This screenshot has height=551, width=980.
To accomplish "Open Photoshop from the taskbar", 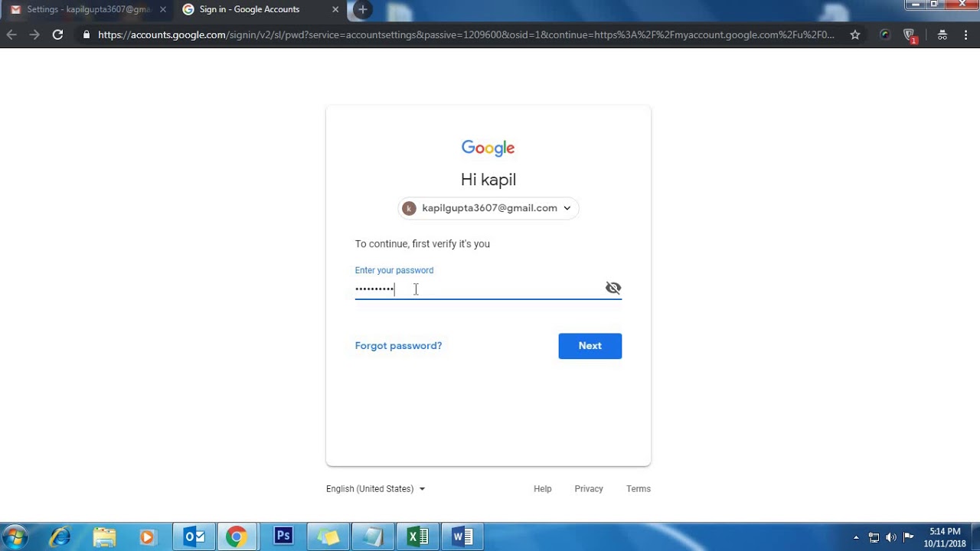I will click(283, 536).
